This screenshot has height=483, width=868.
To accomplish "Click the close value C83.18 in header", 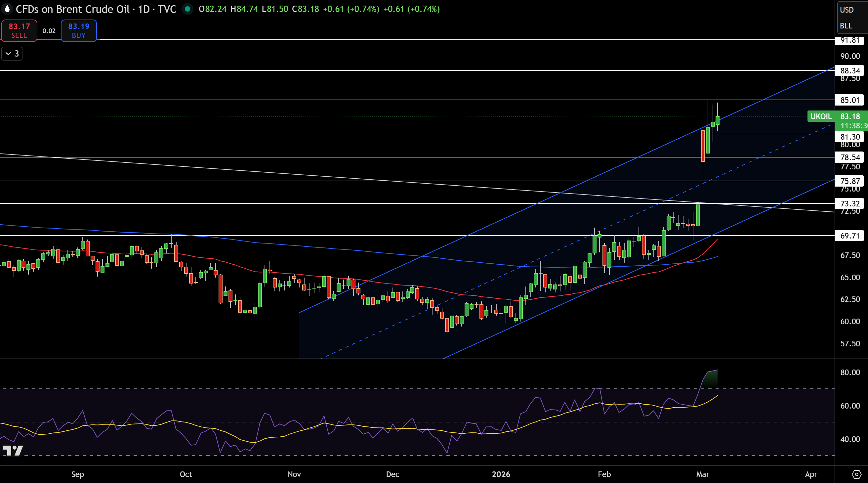I will 305,9.
